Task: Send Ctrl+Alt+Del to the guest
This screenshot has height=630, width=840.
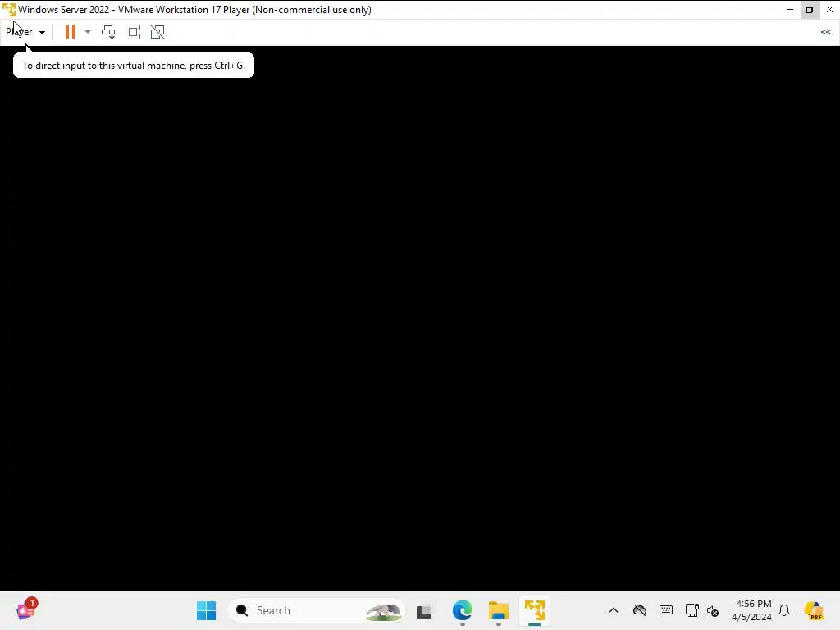Action: point(108,32)
